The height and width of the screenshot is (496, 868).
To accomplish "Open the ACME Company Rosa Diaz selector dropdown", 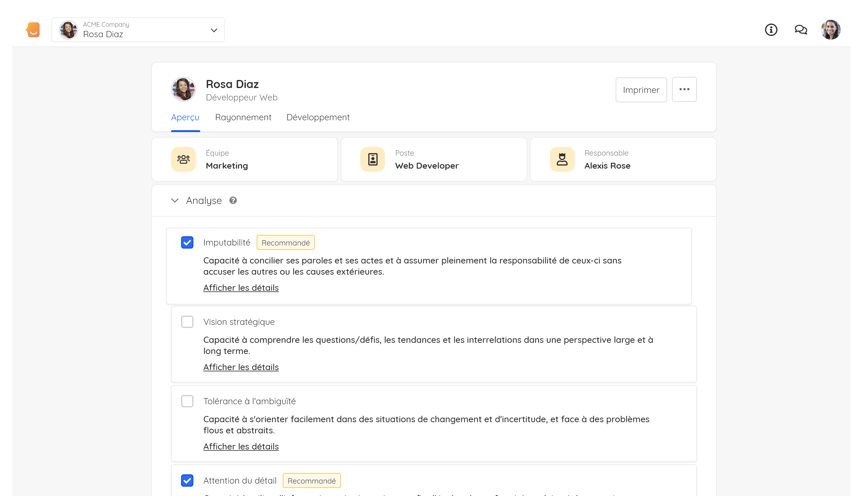I will [x=138, y=30].
